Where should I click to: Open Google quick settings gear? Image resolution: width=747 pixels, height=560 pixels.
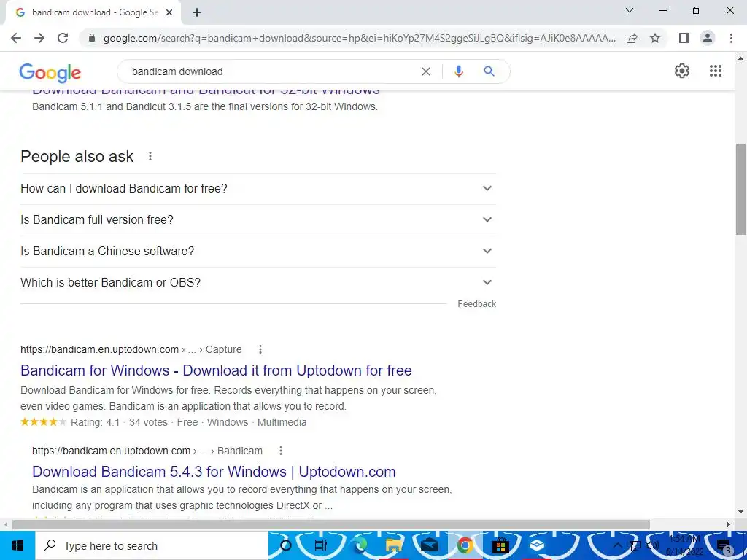point(682,71)
